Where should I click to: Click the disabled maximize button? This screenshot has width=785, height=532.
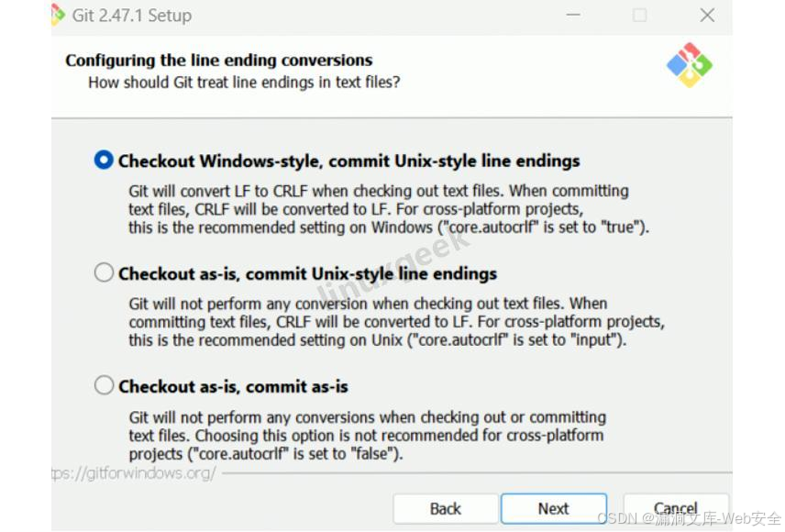tap(639, 15)
